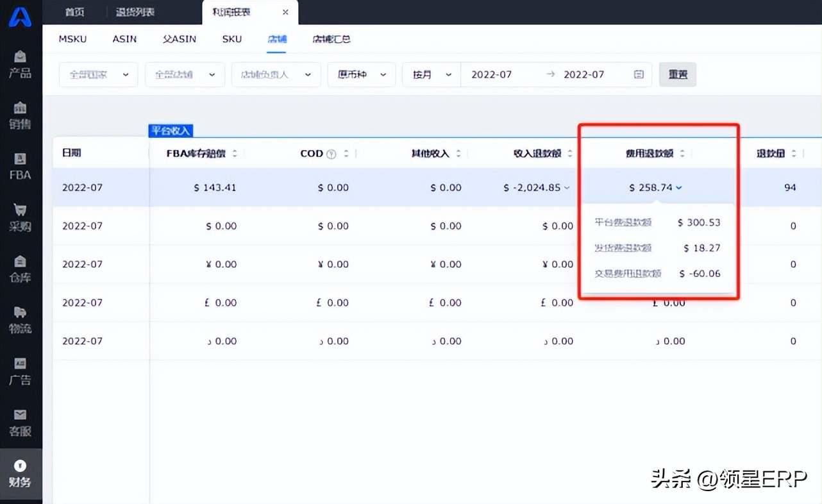Click the 2022-07 start date input field
The image size is (822, 504).
[x=492, y=74]
